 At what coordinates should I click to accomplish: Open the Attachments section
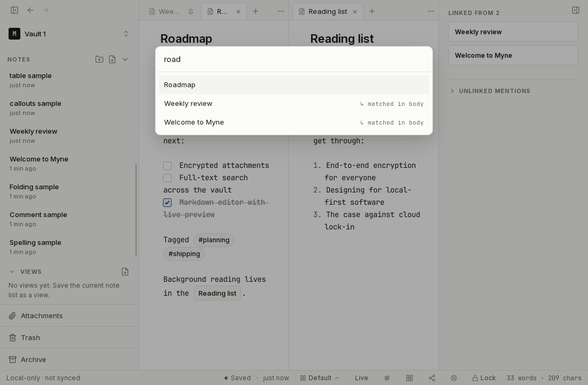click(69, 315)
